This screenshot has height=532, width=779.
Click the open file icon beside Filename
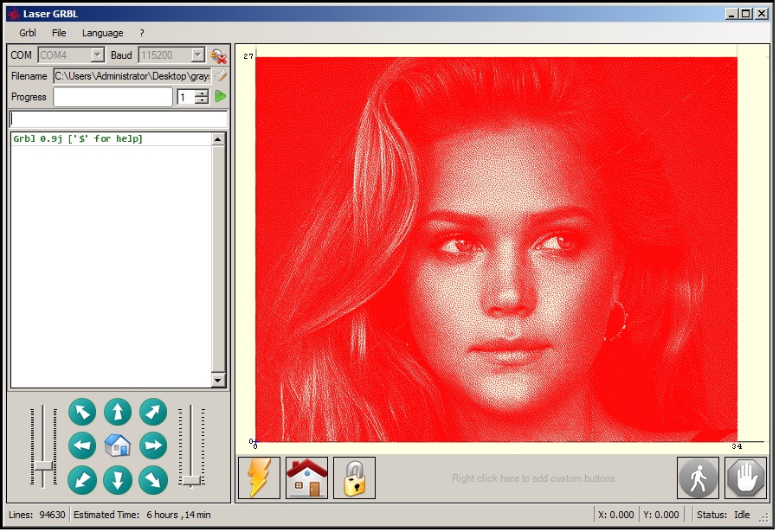[220, 76]
